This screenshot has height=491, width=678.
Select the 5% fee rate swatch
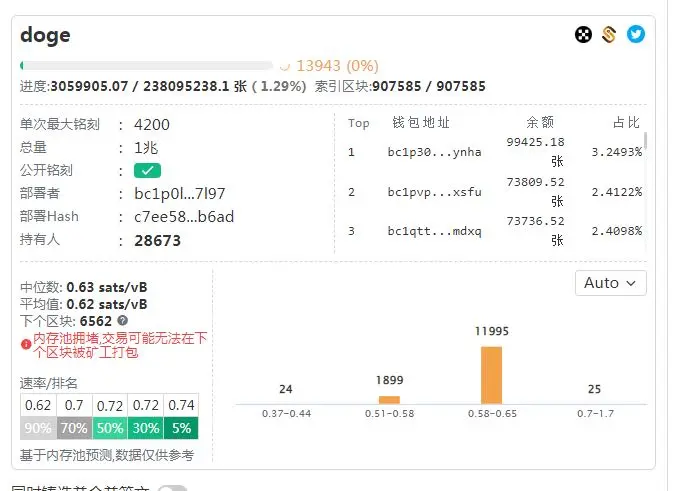coord(181,428)
